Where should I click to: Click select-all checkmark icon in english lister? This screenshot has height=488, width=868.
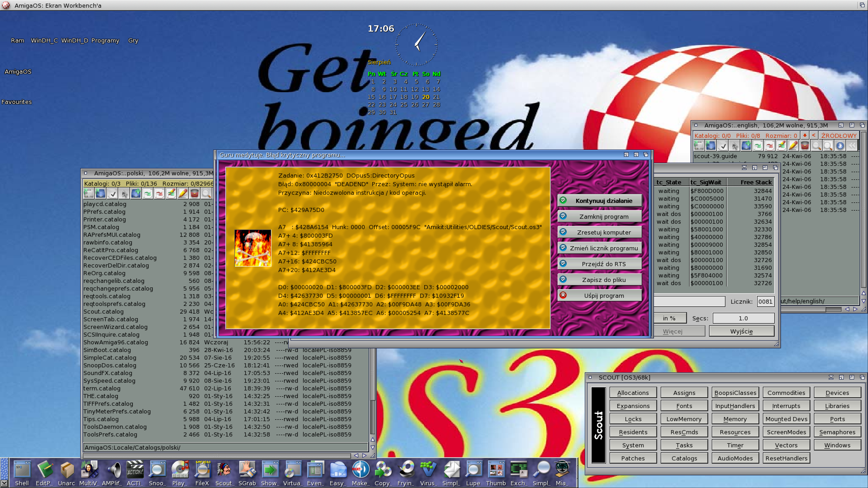723,146
